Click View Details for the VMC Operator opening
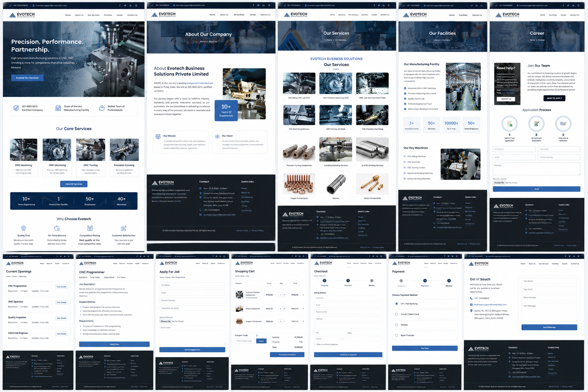 (x=61, y=302)
